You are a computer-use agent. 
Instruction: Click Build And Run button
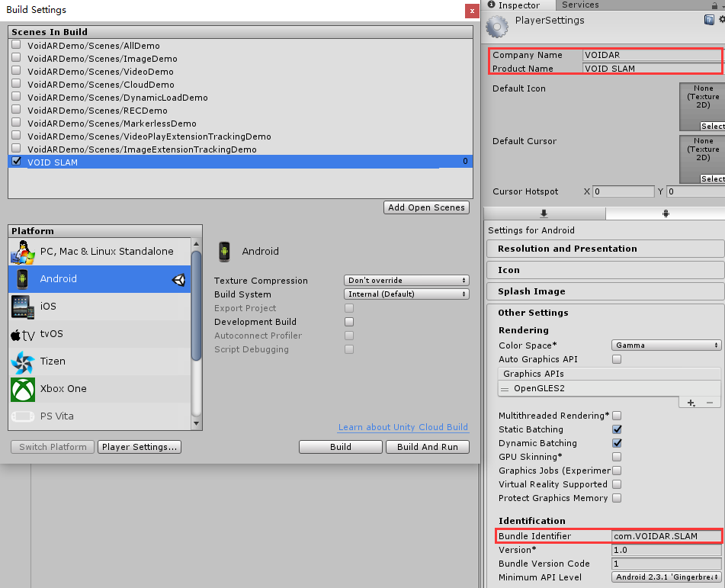click(428, 447)
